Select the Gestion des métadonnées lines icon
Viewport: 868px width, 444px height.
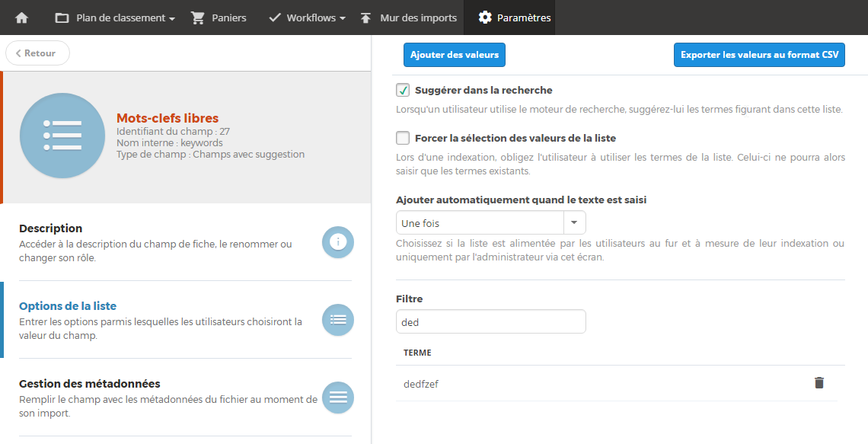tap(338, 398)
